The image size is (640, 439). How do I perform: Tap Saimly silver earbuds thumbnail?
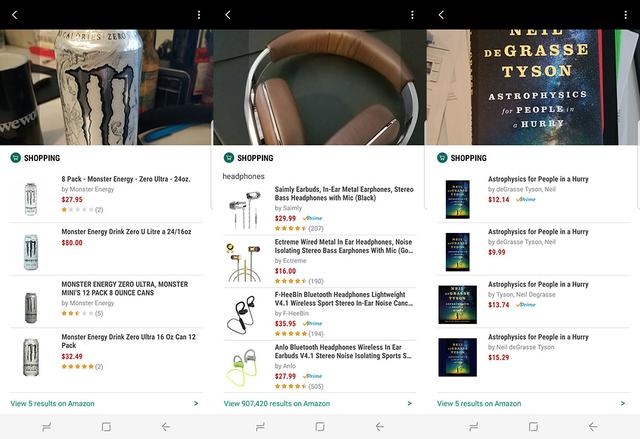coord(244,210)
